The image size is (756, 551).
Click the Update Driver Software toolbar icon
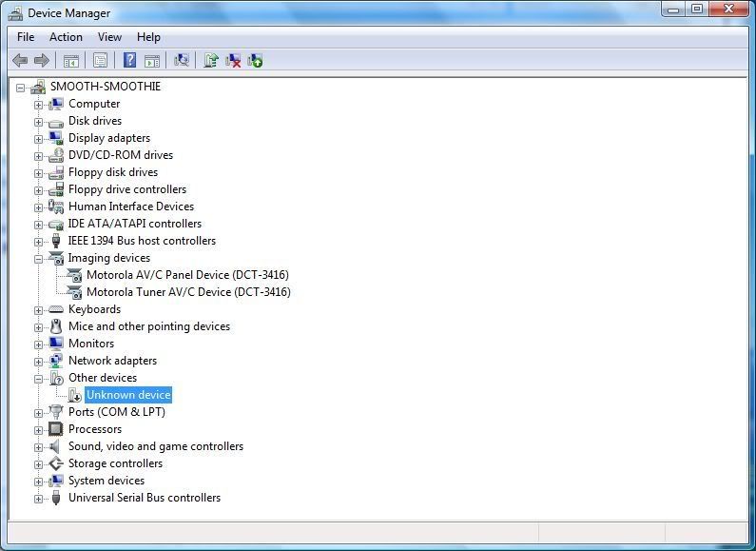[x=211, y=60]
